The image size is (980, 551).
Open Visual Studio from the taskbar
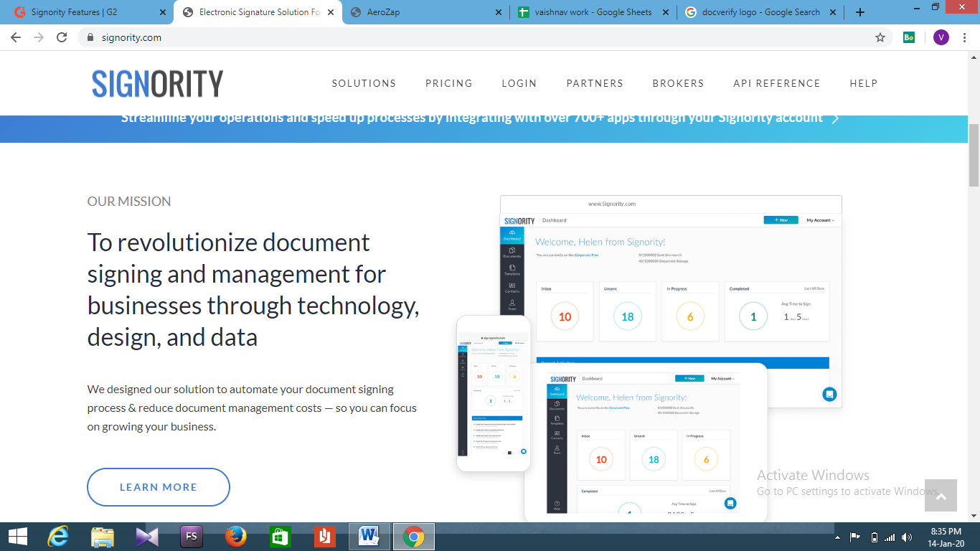[x=147, y=537]
